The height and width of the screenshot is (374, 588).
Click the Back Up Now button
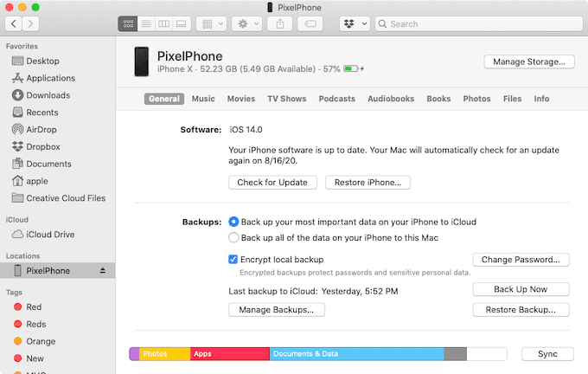[x=521, y=289]
